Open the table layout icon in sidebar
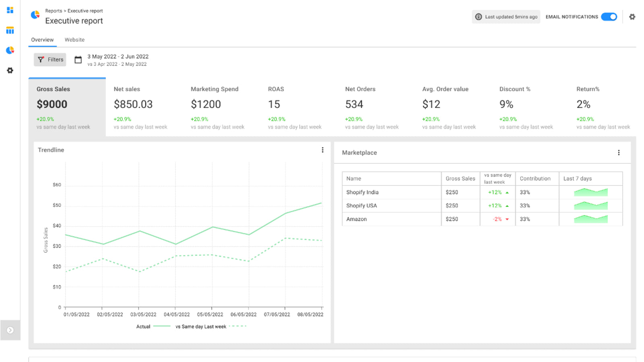Viewport: 644px width, 362px height. pos(10,30)
